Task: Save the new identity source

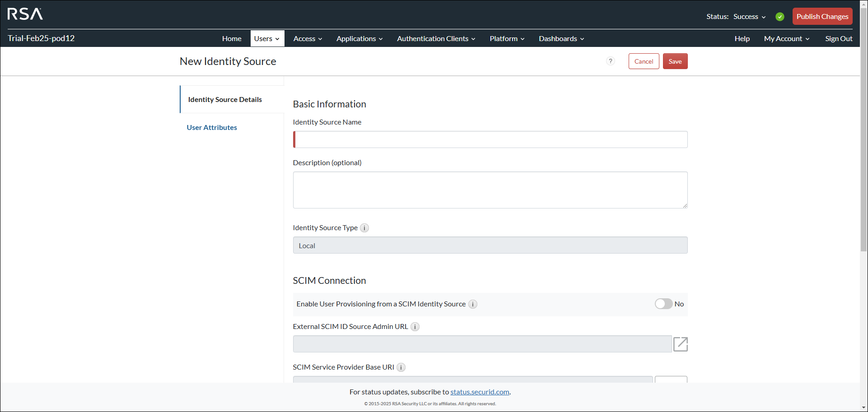Action: tap(675, 61)
